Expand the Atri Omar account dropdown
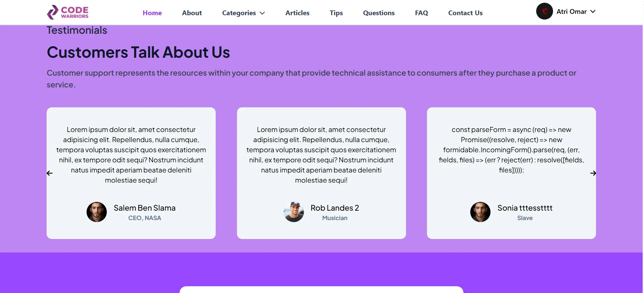Viewport: 644px width, 293px height. [x=572, y=11]
